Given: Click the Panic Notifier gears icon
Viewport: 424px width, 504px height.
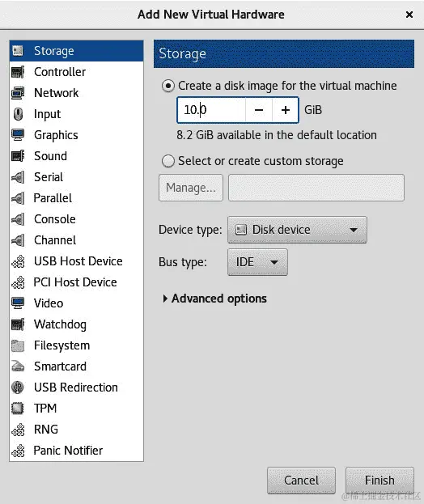Looking at the screenshot, I should coord(18,451).
